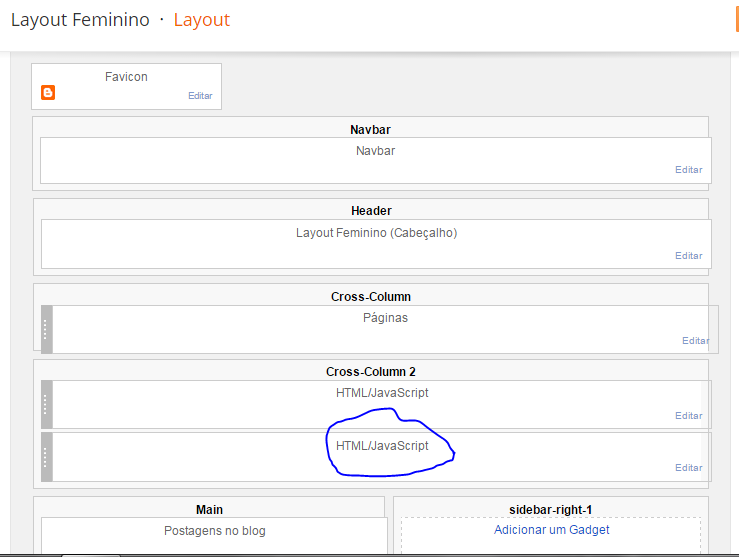Open the Layout breadcrumb in the header
The image size is (739, 557).
202,20
